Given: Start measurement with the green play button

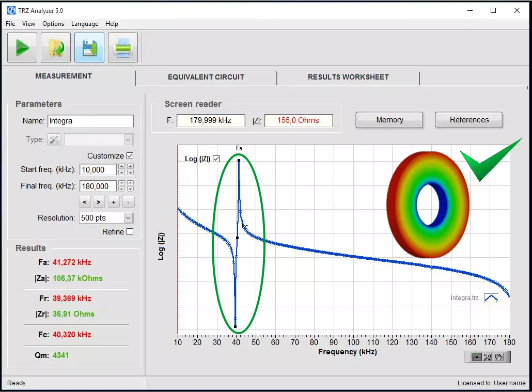Looking at the screenshot, I should tap(22, 48).
